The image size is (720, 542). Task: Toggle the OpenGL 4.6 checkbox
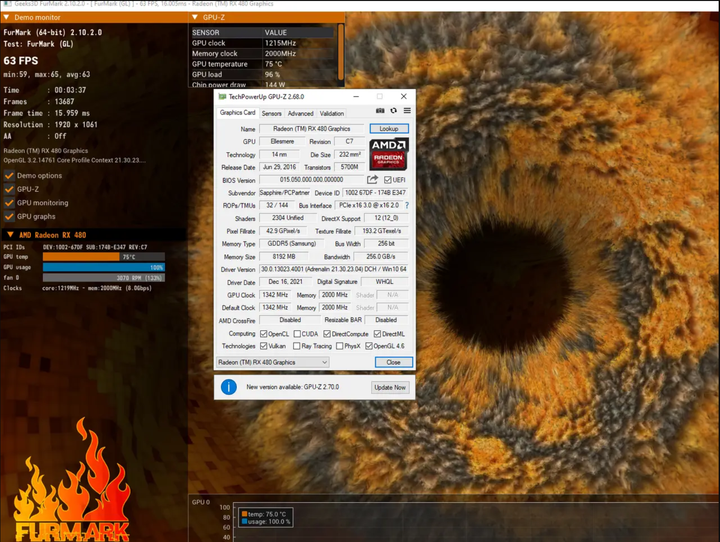pos(369,346)
